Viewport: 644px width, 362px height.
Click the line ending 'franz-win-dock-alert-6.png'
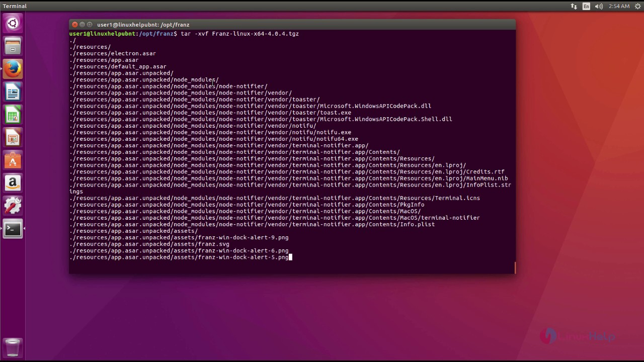[179, 250]
